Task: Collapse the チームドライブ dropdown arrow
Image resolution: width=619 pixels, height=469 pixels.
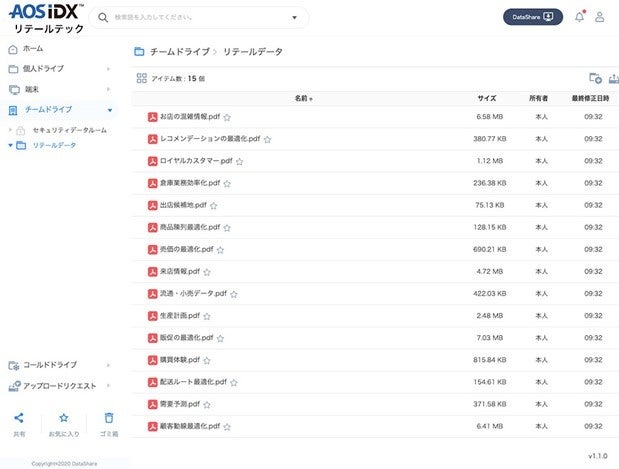Action: point(110,110)
